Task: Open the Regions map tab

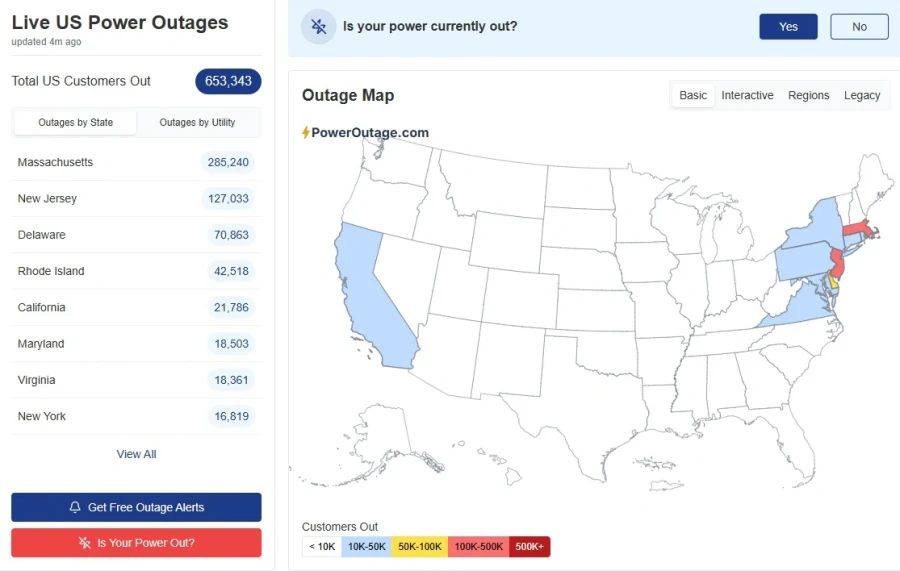Action: pos(808,96)
